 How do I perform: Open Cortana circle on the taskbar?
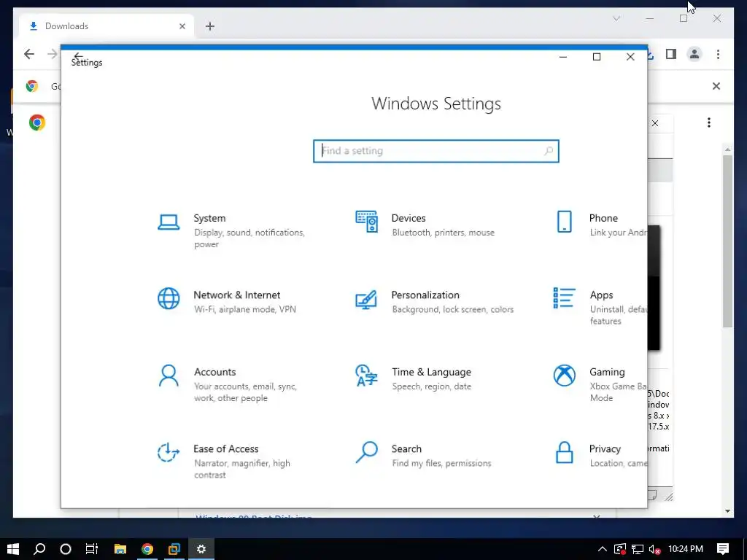(66, 549)
